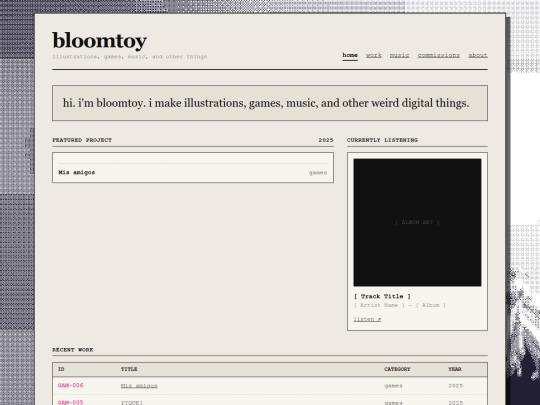Click the ID column header
The width and height of the screenshot is (540, 405).
(x=61, y=369)
